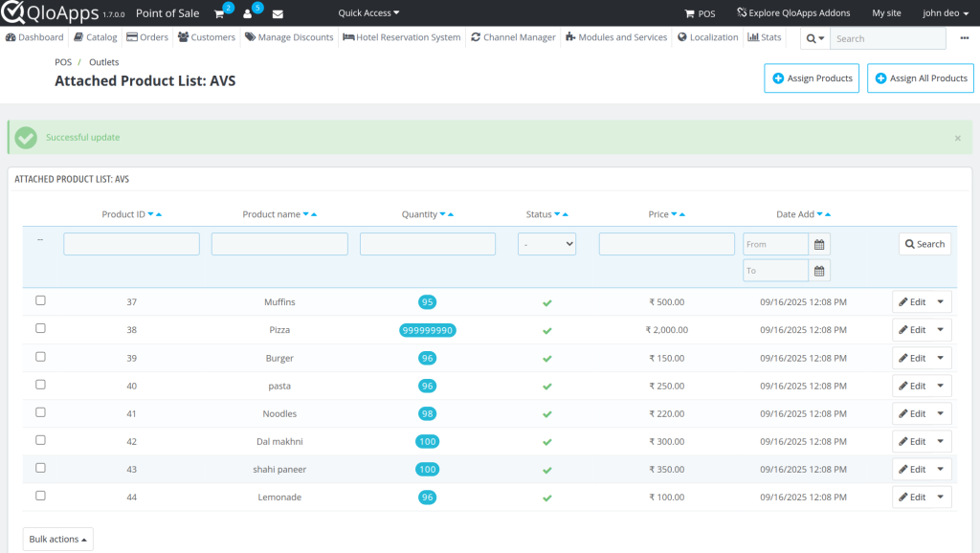Toggle status checkmark for Pizza
The width and height of the screenshot is (980, 553).
point(546,330)
